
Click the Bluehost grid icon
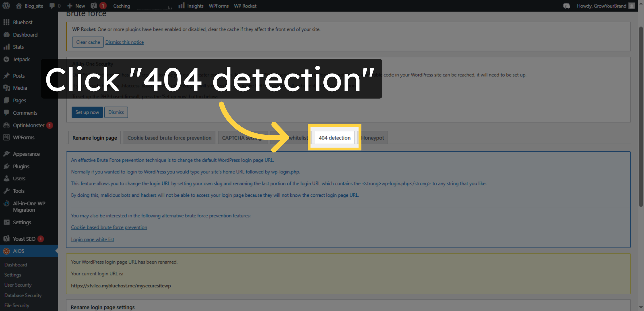coord(7,22)
